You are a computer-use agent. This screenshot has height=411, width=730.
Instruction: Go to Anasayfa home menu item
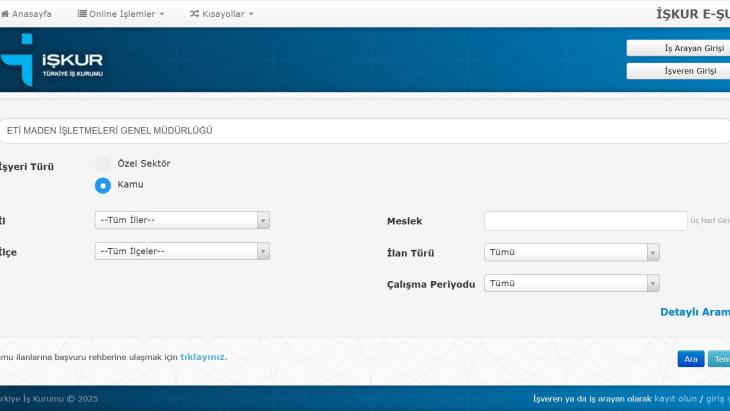coord(26,14)
